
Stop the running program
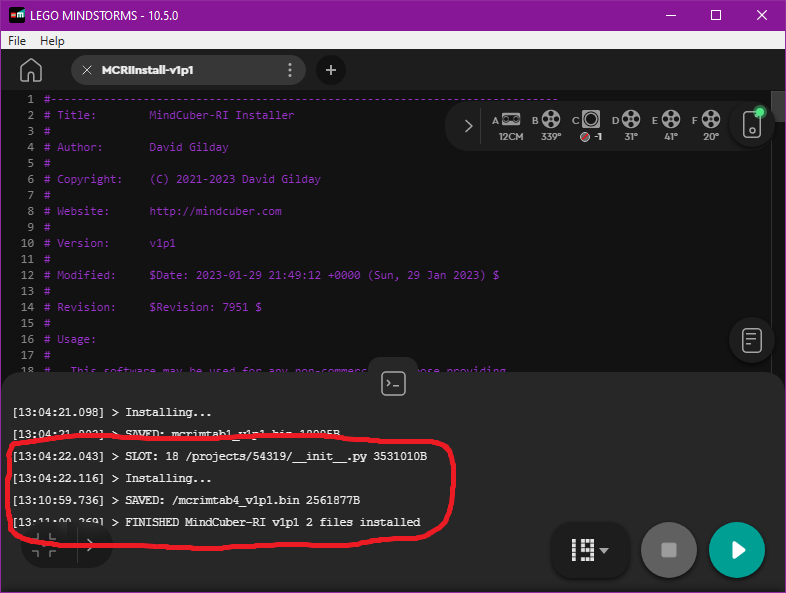668,550
